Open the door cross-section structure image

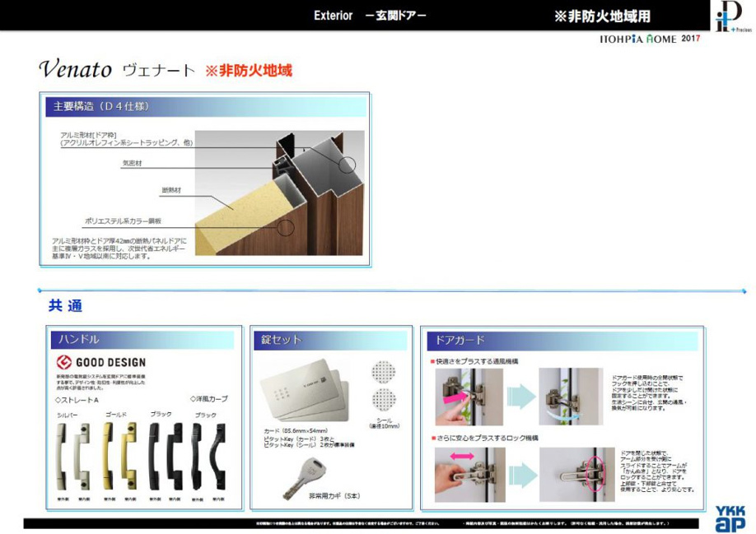click(x=280, y=193)
